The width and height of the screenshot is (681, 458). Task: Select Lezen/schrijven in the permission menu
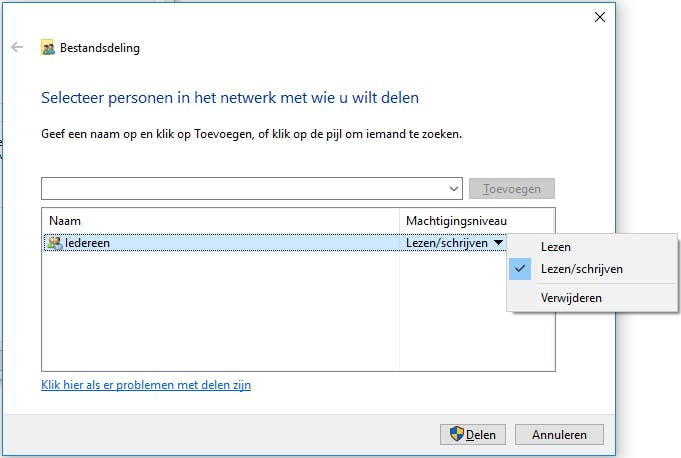(580, 269)
